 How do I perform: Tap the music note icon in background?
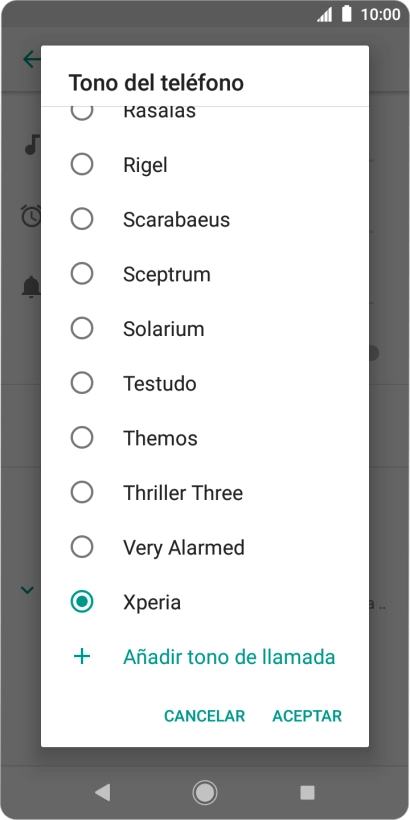(x=32, y=144)
